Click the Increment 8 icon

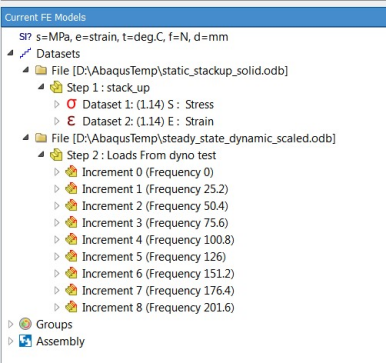71,307
